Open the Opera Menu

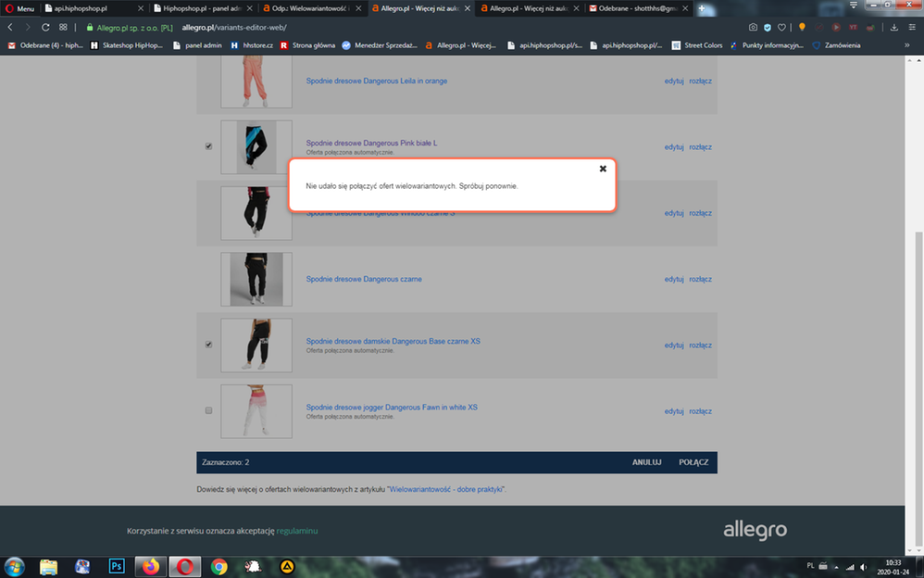click(20, 8)
